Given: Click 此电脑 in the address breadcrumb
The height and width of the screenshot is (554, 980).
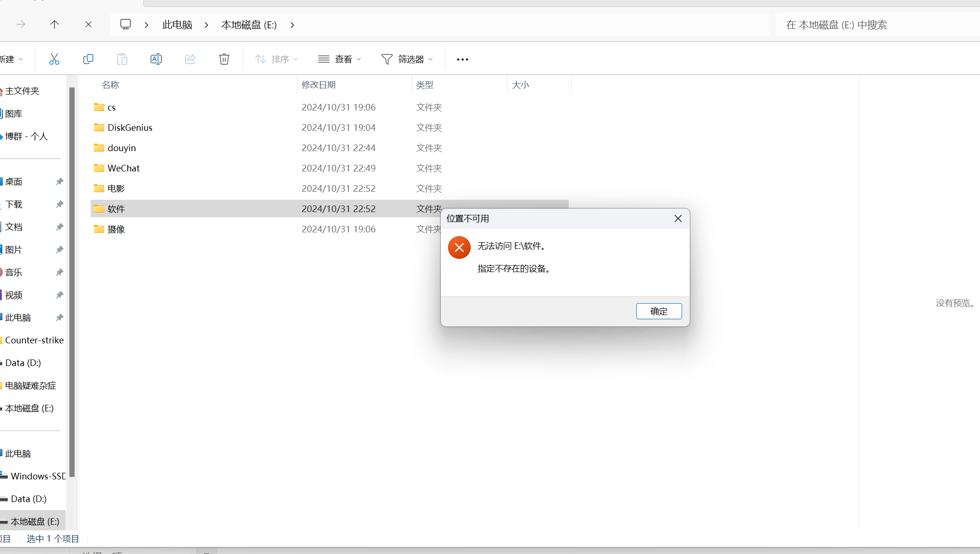Looking at the screenshot, I should point(177,25).
